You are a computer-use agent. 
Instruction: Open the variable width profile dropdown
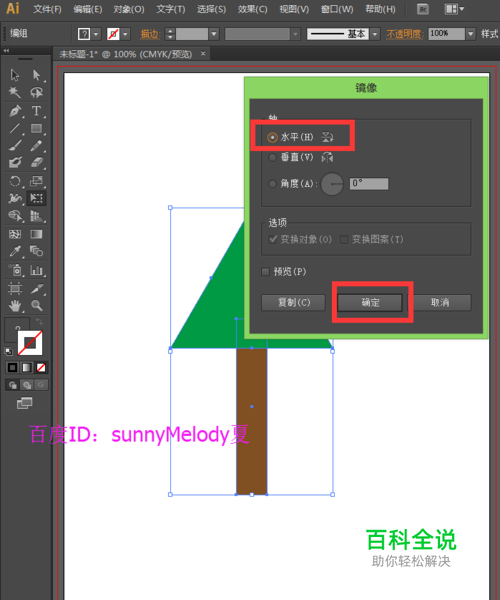pyautogui.click(x=295, y=34)
